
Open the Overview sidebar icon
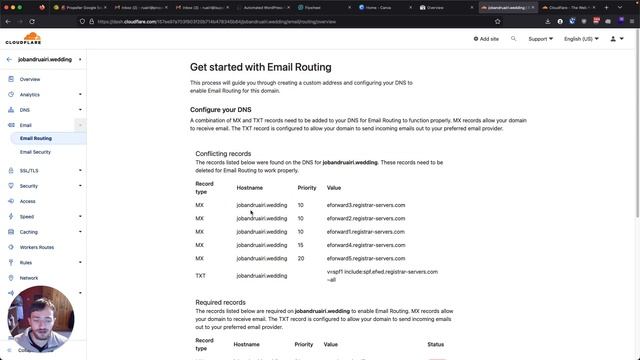[11, 79]
